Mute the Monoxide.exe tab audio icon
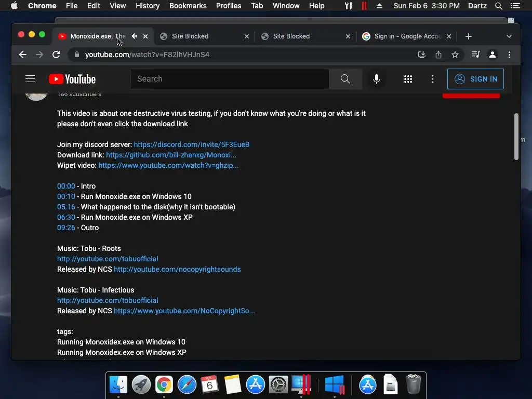This screenshot has width=532, height=399. (x=135, y=36)
